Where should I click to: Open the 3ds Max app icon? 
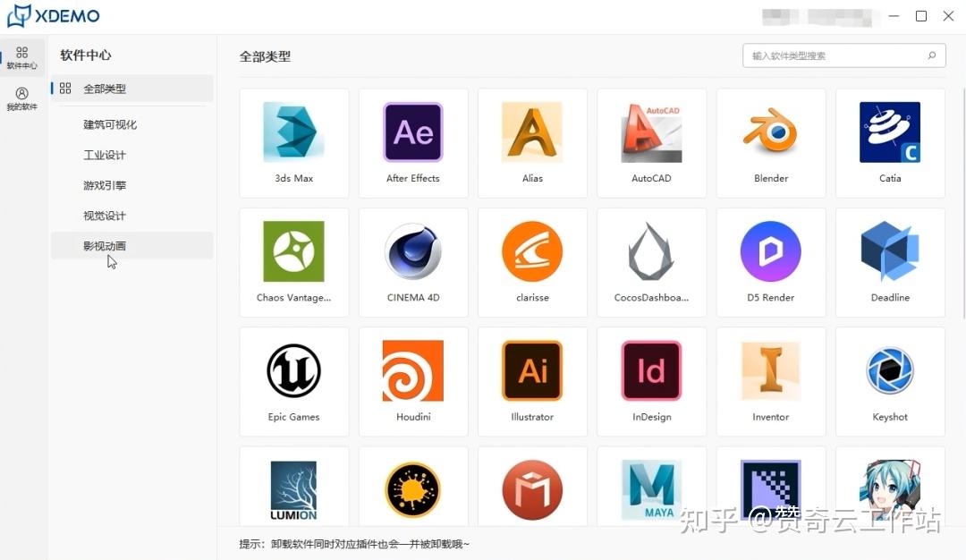[x=293, y=132]
